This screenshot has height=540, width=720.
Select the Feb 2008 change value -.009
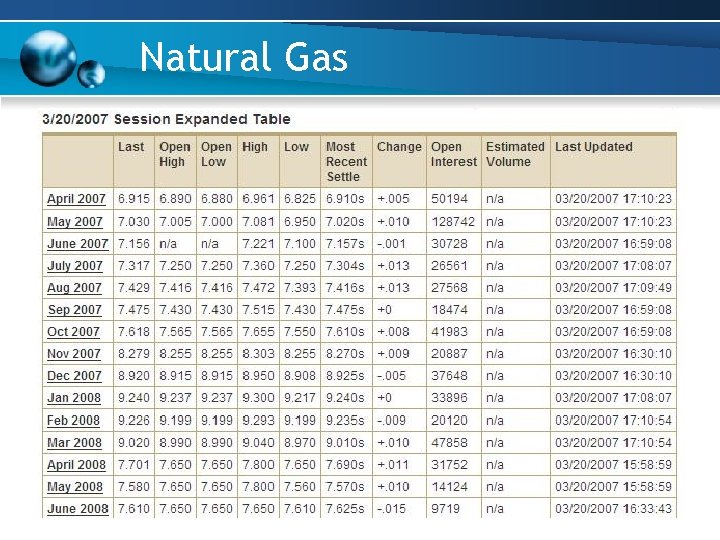(391, 420)
